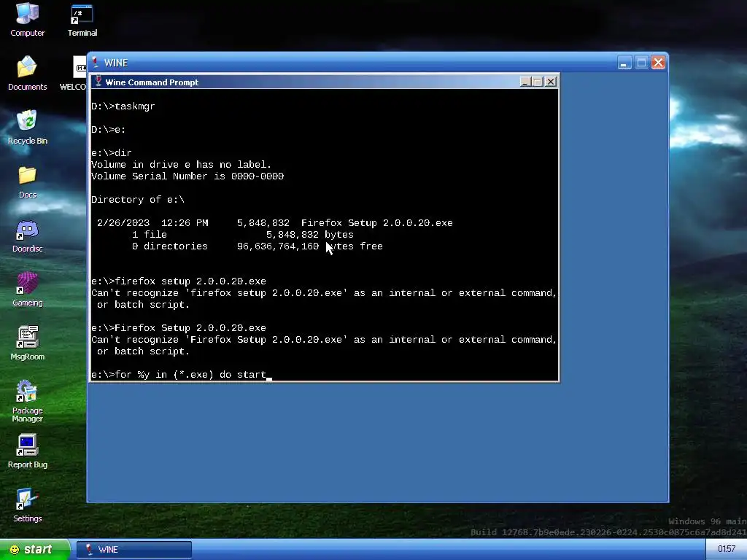747x560 pixels.
Task: Click the 'e:\>Firefox Setup 2.0.0.20.exe' capitalized command line
Action: pyautogui.click(x=179, y=328)
